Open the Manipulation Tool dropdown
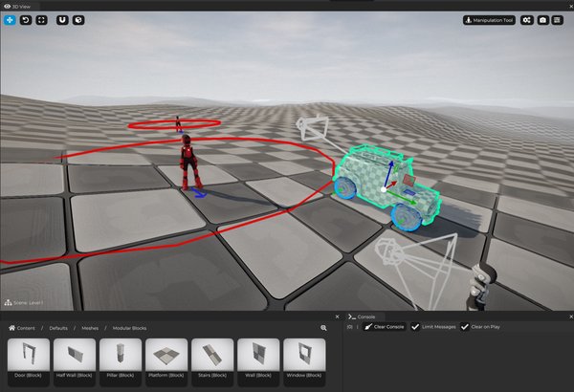The image size is (574, 392). 488,19
